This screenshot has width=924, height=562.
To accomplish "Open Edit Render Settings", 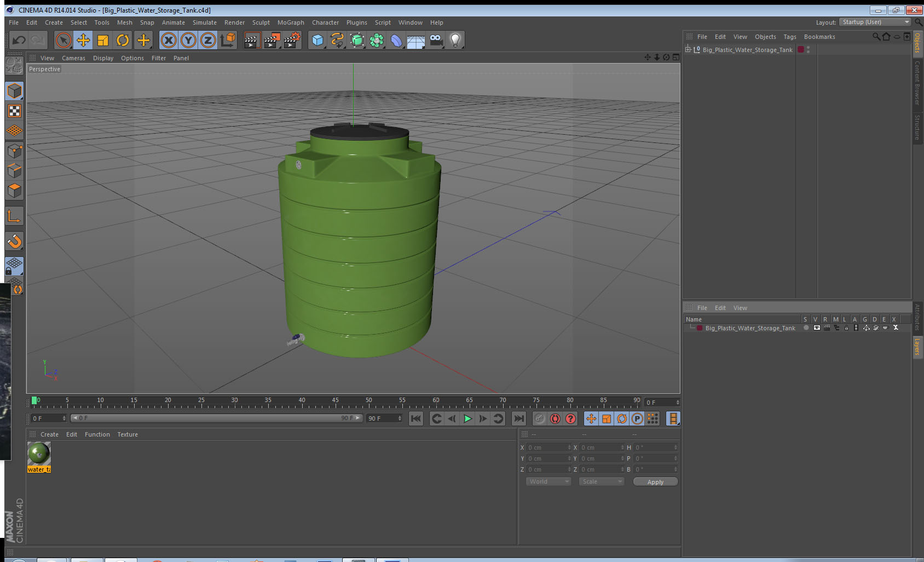I will click(292, 40).
